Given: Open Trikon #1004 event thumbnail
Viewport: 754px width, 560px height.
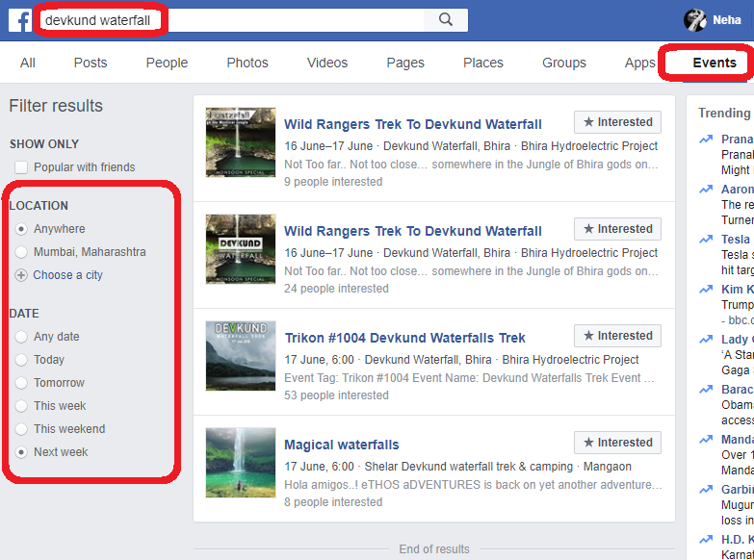Looking at the screenshot, I should pyautogui.click(x=241, y=356).
